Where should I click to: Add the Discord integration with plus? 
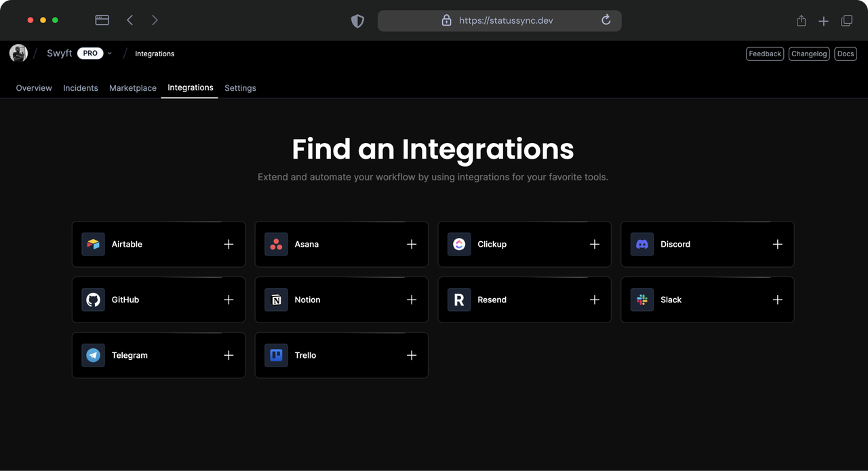(778, 244)
